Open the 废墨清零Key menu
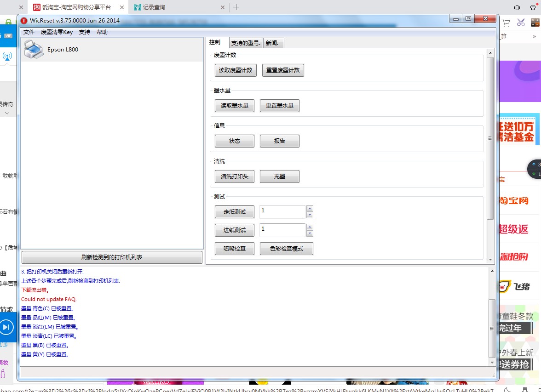541x392 pixels. click(57, 32)
